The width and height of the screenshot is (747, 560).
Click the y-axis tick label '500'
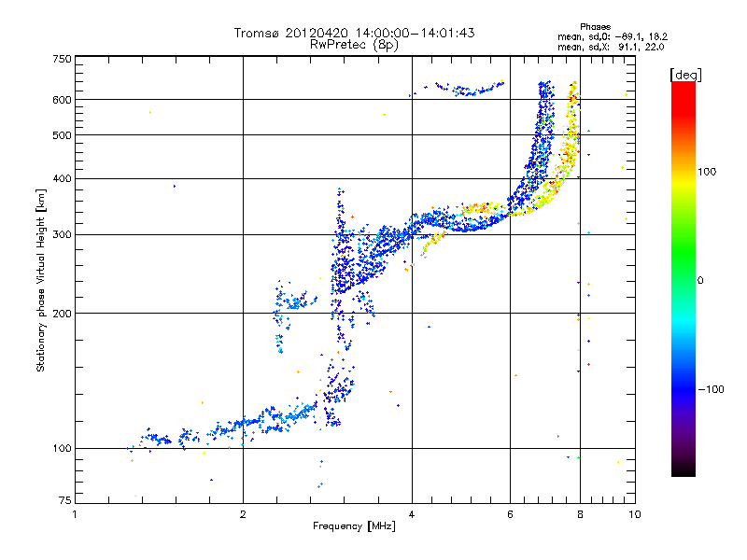62,135
